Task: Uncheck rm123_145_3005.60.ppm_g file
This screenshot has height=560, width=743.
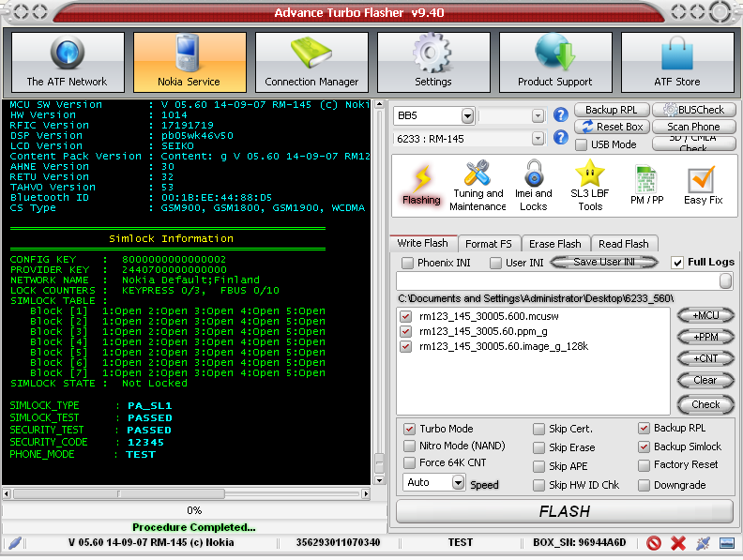Action: tap(405, 331)
